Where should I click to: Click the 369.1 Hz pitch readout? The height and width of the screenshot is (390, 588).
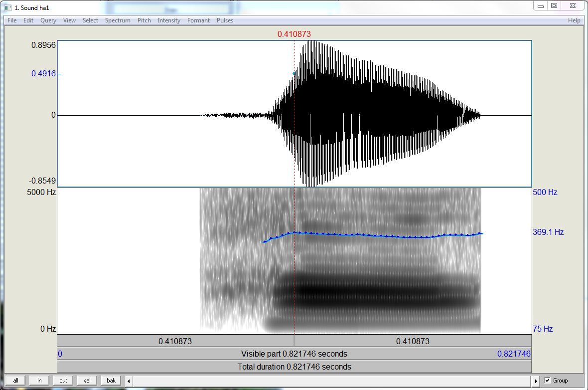coord(548,232)
